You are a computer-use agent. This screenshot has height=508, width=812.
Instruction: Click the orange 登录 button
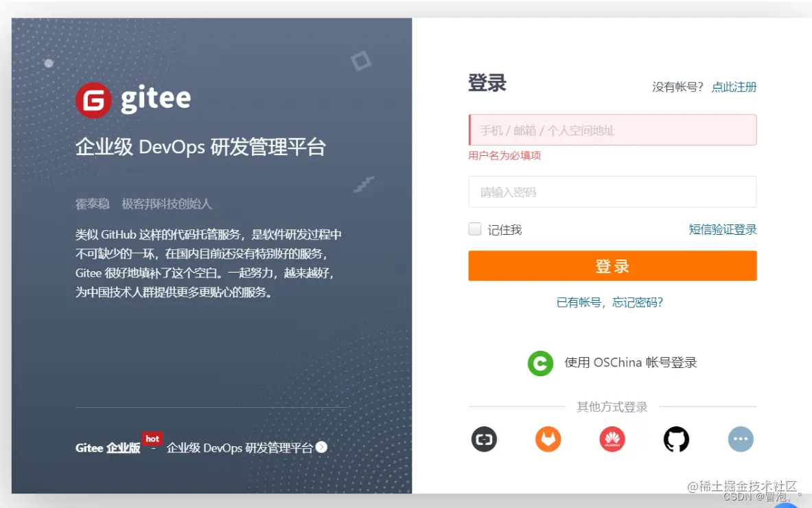tap(612, 266)
